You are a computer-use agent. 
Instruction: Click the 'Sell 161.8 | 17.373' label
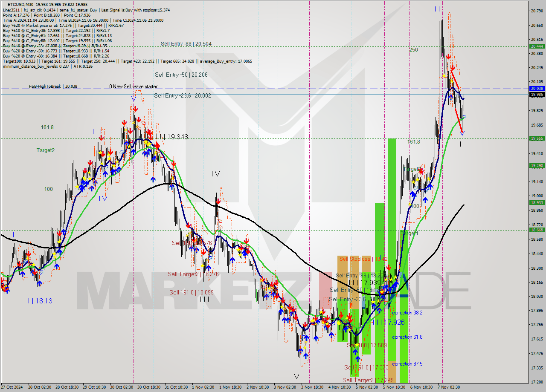[366, 367]
